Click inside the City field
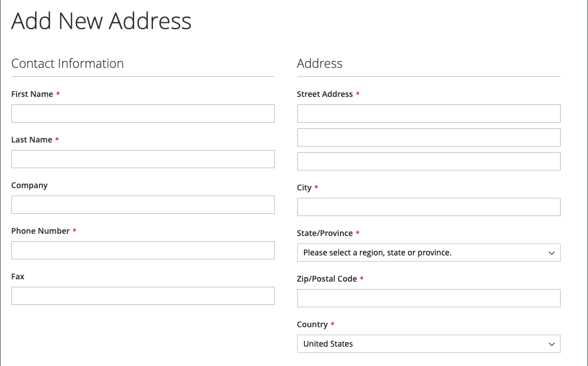Image resolution: width=588 pixels, height=366 pixels. click(428, 206)
